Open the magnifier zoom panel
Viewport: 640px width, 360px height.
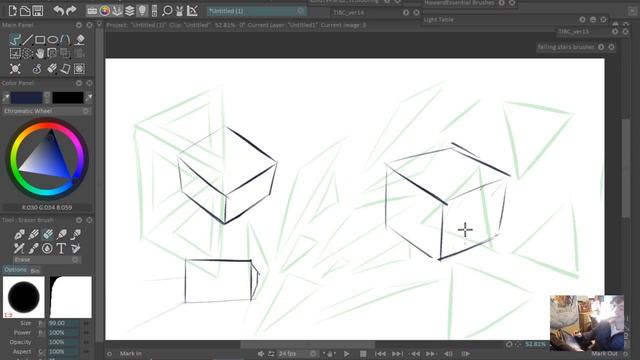[x=167, y=11]
